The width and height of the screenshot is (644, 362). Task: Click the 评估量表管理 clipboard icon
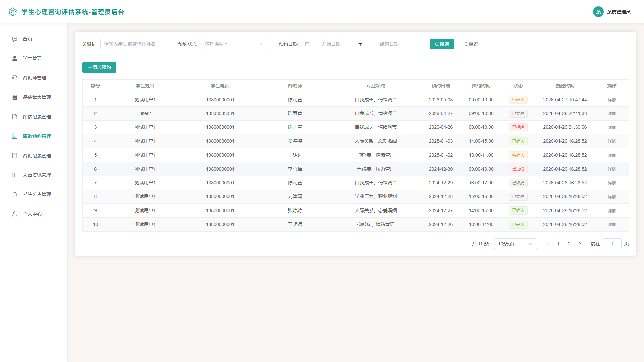tap(15, 97)
